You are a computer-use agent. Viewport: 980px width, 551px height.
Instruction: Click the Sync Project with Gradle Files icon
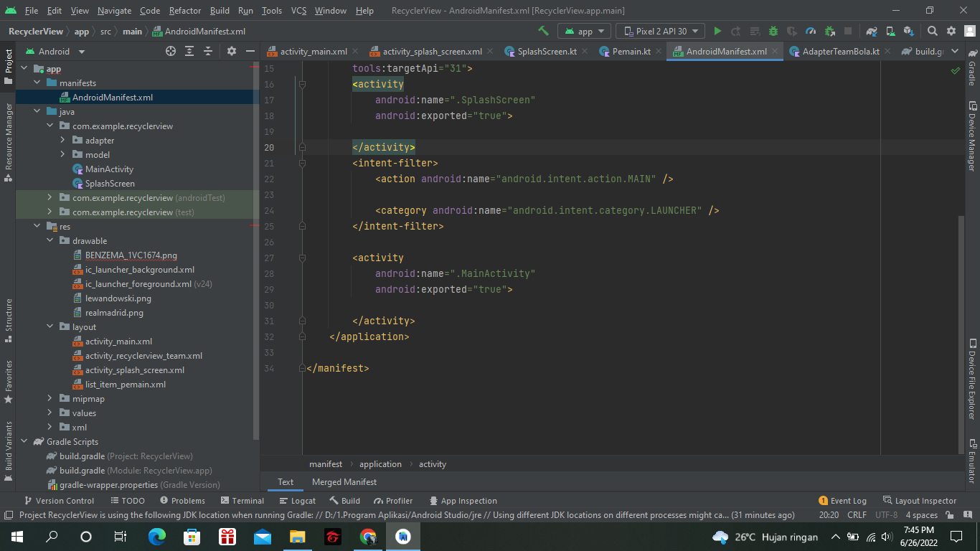(872, 32)
